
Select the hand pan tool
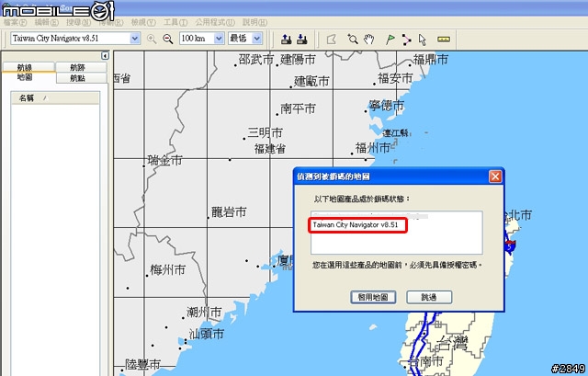click(369, 39)
